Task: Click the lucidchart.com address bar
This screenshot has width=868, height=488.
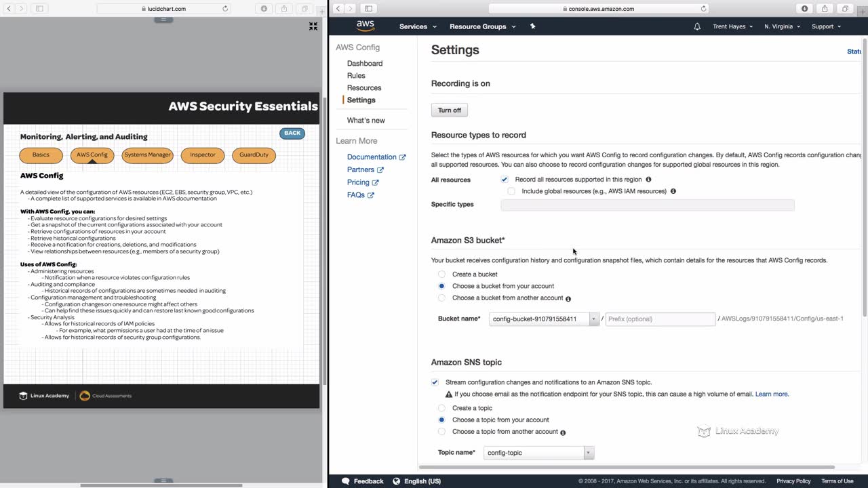Action: [x=164, y=9]
